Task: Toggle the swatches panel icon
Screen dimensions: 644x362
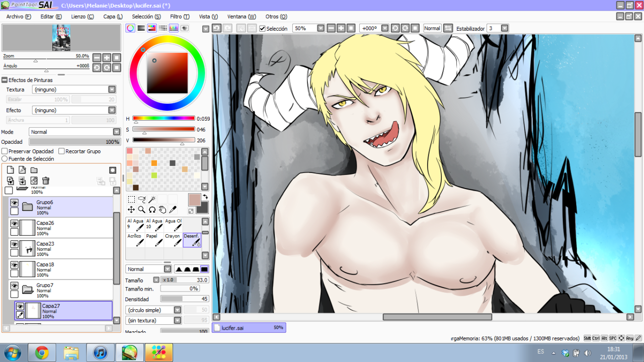Action: tap(174, 28)
